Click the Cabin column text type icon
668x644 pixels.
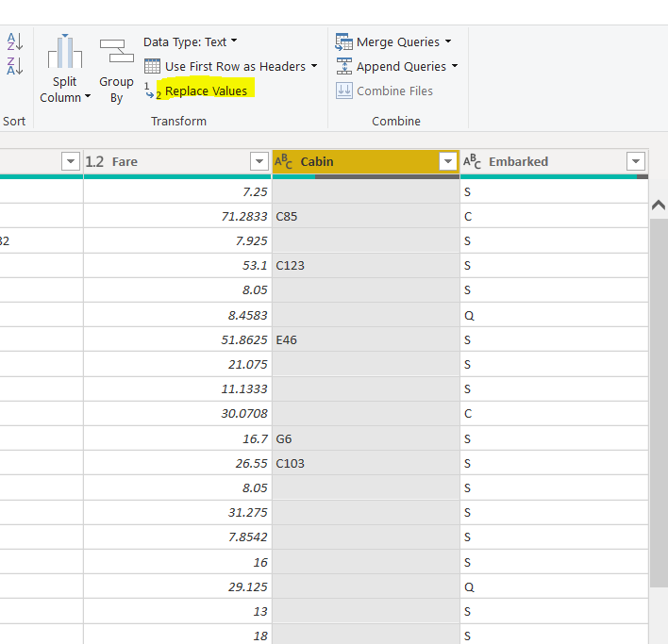tap(283, 162)
